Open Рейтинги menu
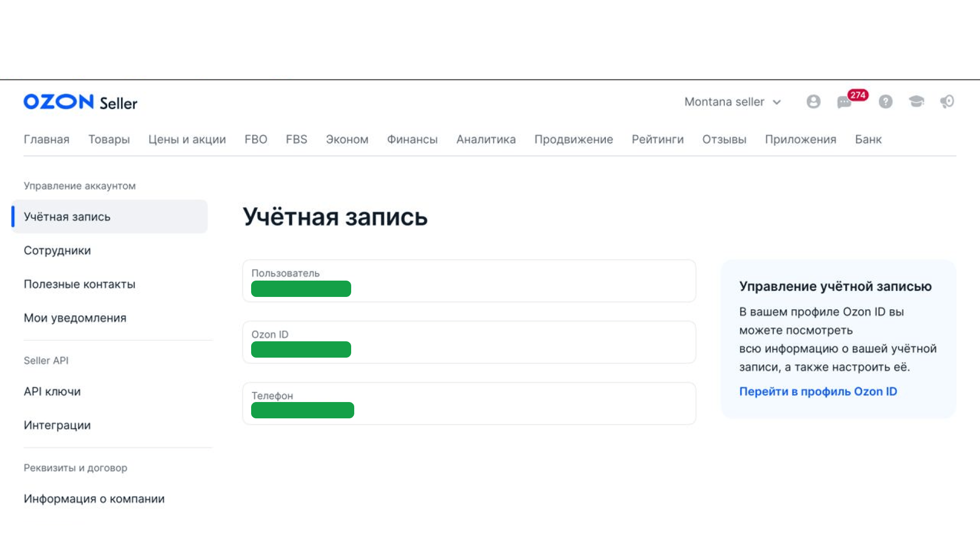Screen dimensions: 980x551 click(x=657, y=139)
